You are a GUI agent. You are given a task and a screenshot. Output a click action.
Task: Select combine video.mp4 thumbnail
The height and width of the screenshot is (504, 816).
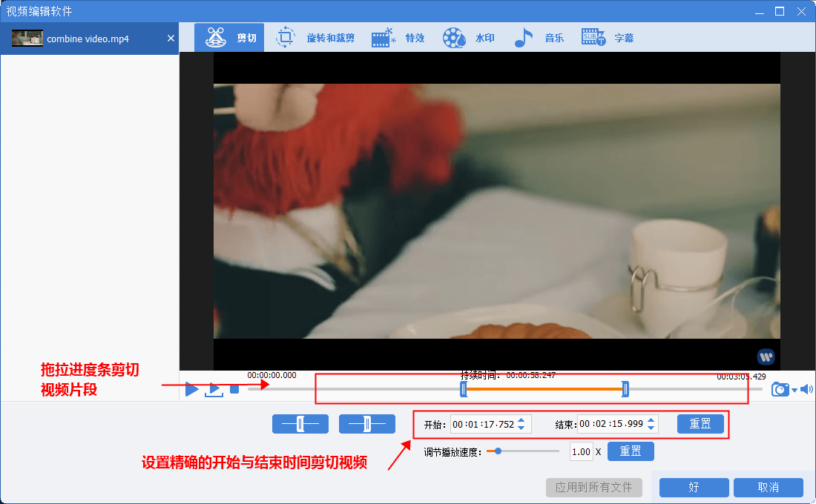pos(27,39)
